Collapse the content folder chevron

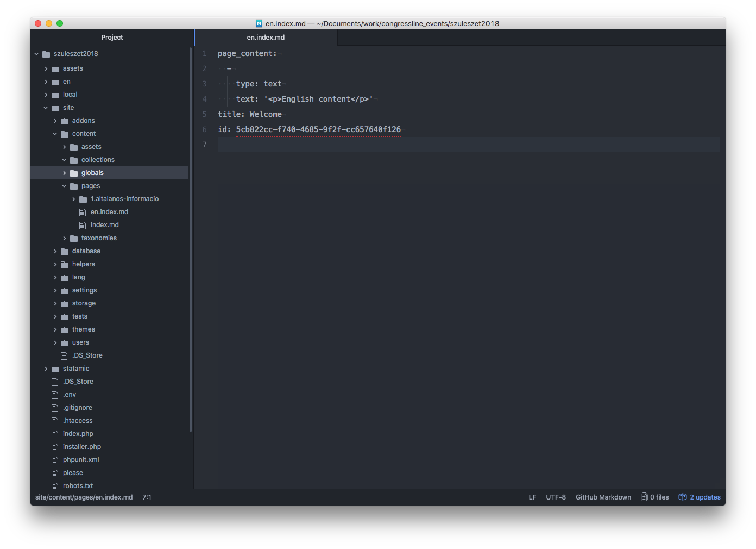[x=55, y=134]
